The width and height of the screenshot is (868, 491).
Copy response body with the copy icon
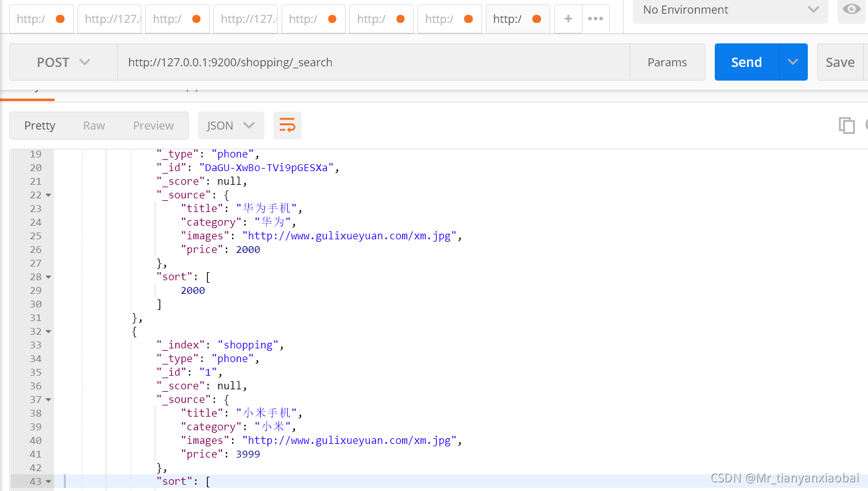point(847,125)
